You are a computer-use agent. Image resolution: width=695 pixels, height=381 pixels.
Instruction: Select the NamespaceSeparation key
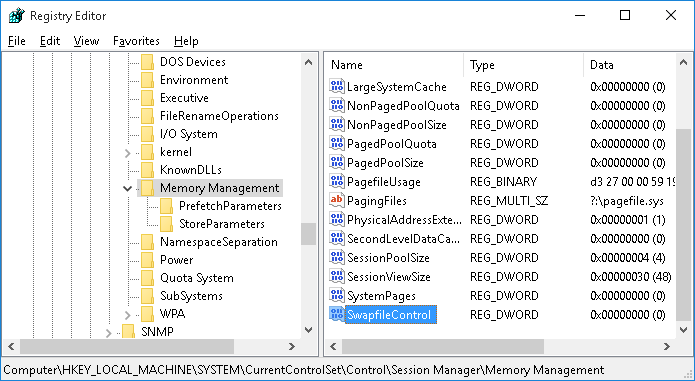coord(219,242)
